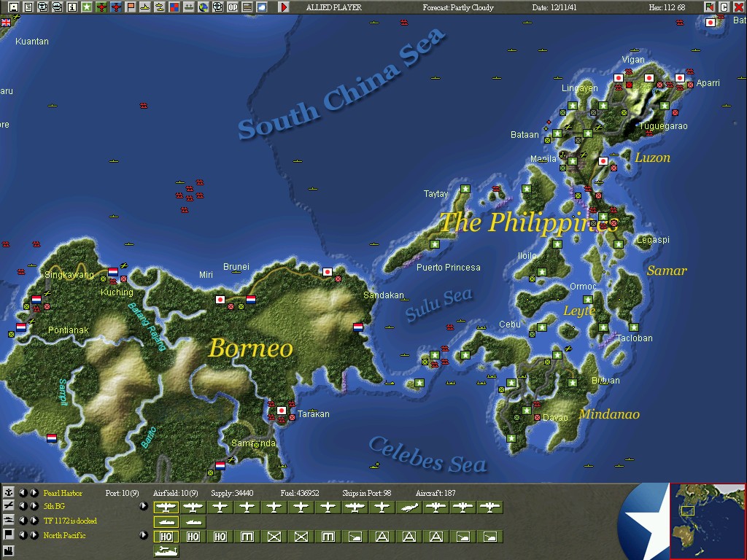This screenshot has height=560, width=747.
Task: Select the lone vehicle icon below HQ row
Action: 166,551
